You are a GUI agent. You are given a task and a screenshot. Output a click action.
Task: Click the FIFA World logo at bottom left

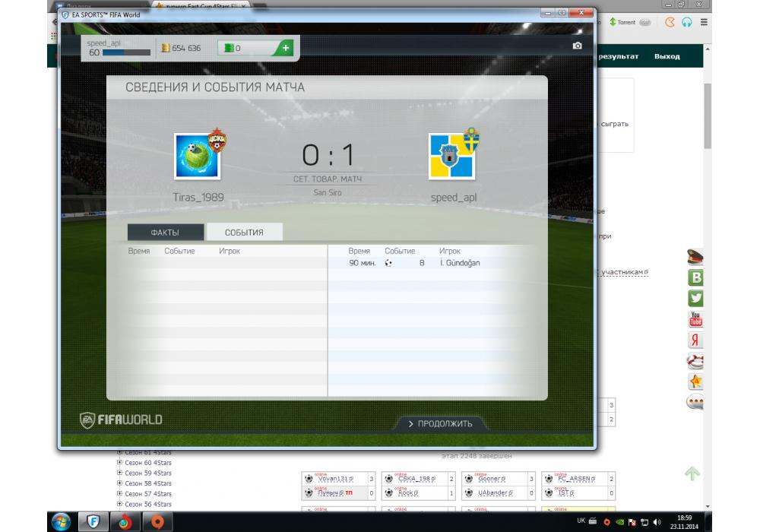click(x=121, y=420)
